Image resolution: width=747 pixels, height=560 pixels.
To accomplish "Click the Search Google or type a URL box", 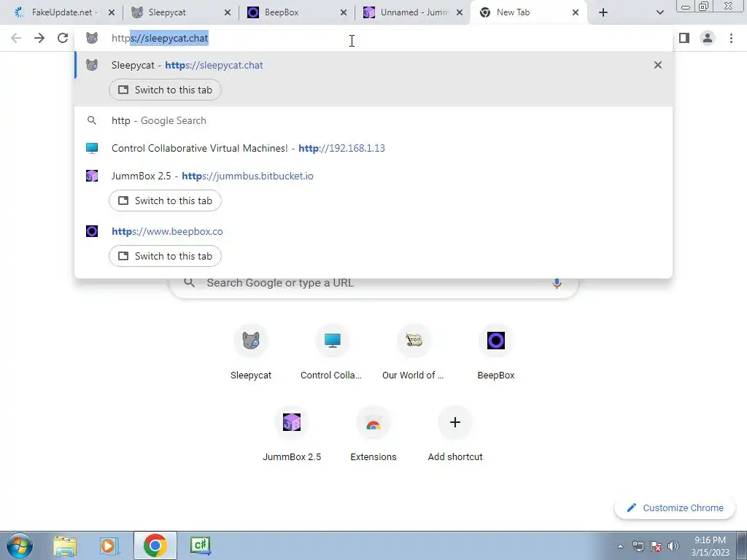I will 373,283.
